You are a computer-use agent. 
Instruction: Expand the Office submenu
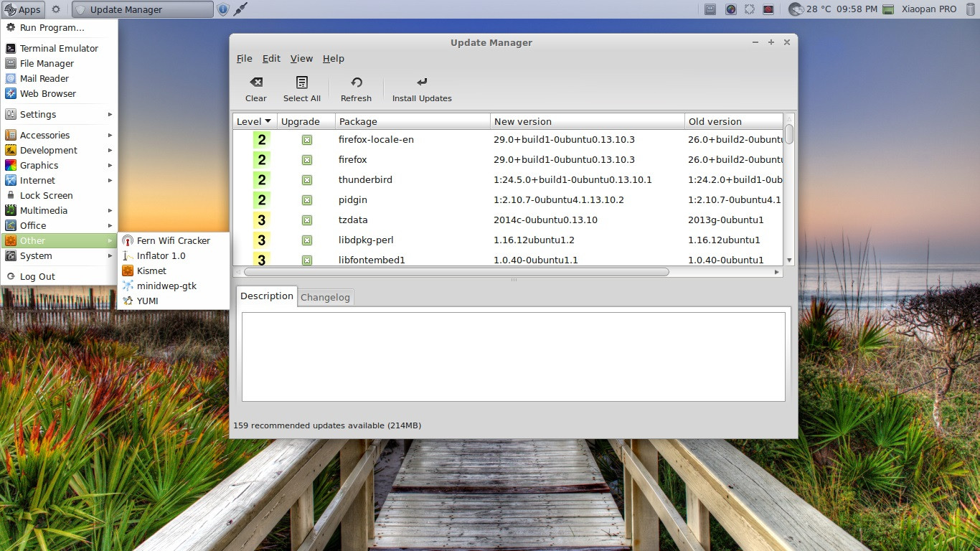[x=59, y=225]
